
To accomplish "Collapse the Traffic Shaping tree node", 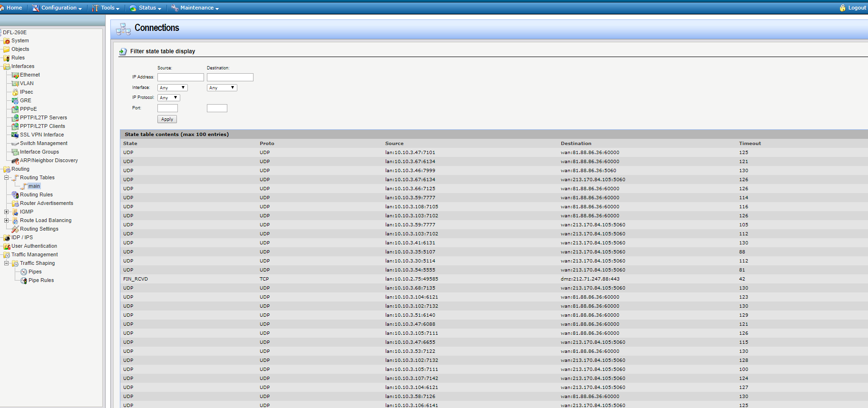I will (7, 263).
